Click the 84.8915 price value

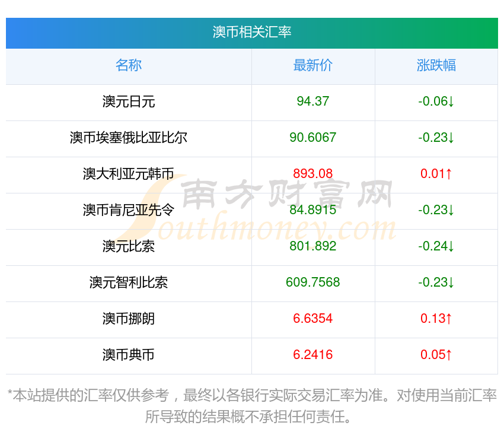coord(312,210)
